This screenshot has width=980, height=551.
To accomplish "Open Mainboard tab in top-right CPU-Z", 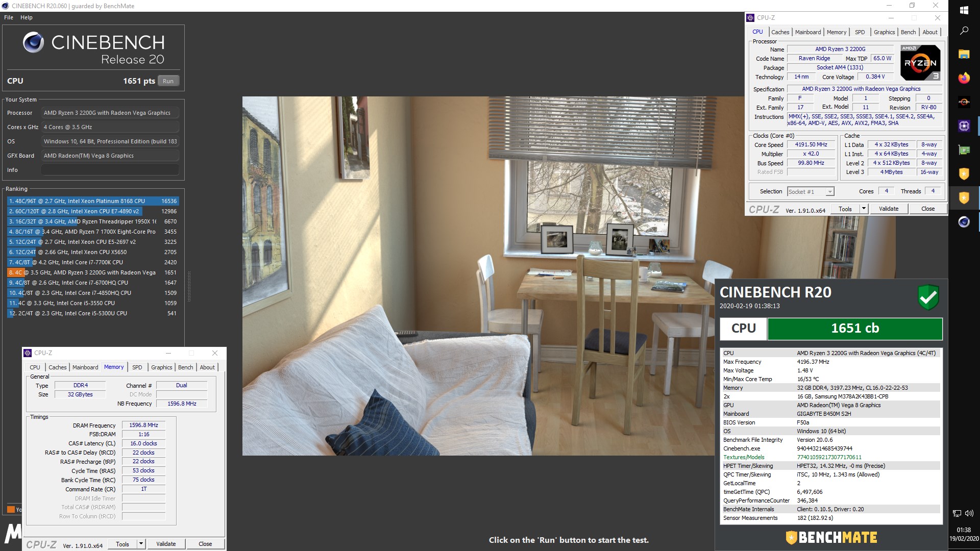I will coord(808,32).
